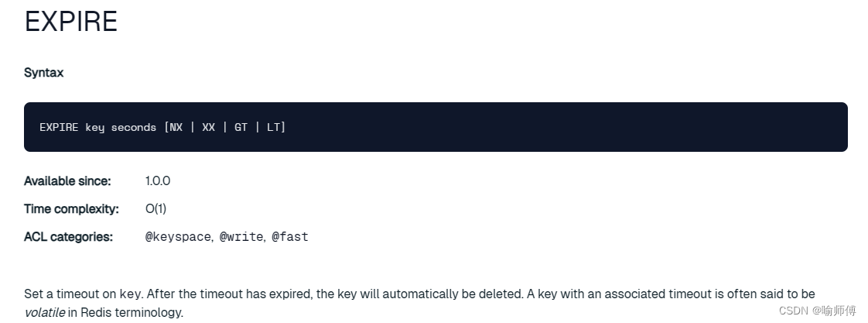Image resolution: width=868 pixels, height=323 pixels.
Task: Click the Time complexity label
Action: click(x=71, y=209)
